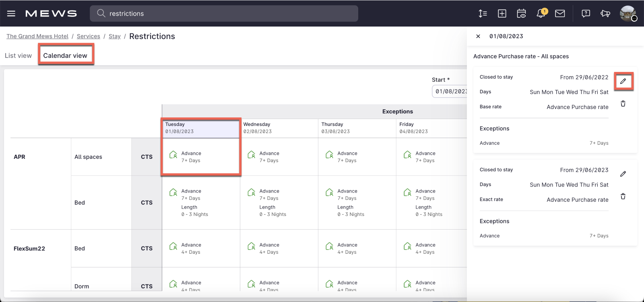Click the Start date input field
The image size is (644, 302).
click(450, 91)
